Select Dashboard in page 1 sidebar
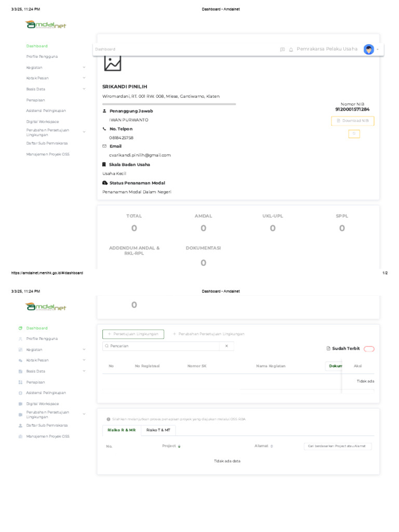This screenshot has height=532, width=399. pos(37,46)
